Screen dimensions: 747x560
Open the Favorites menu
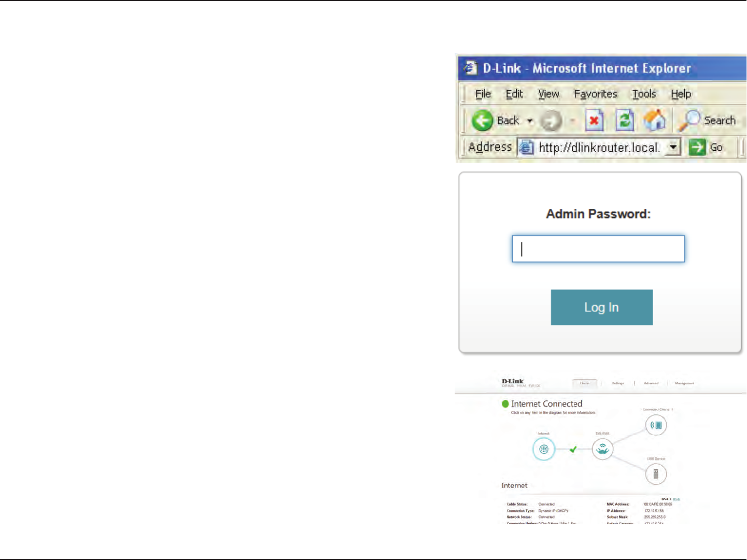pyautogui.click(x=596, y=94)
